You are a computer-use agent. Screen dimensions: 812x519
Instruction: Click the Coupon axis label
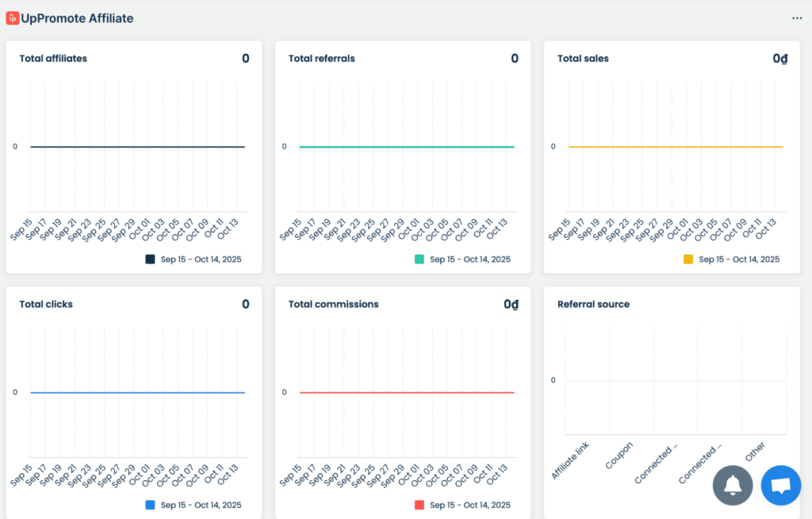619,456
